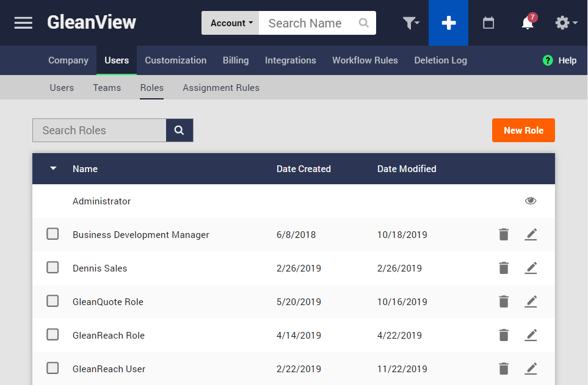Screen dimensions: 588x385
Task: Click into the Search Roles field
Action: (100, 131)
